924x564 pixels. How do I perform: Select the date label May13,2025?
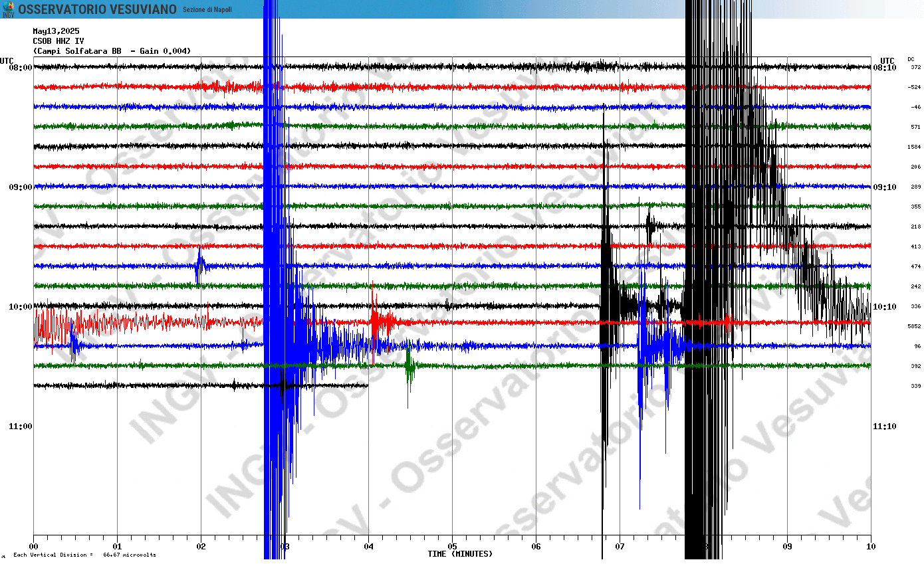click(x=56, y=31)
